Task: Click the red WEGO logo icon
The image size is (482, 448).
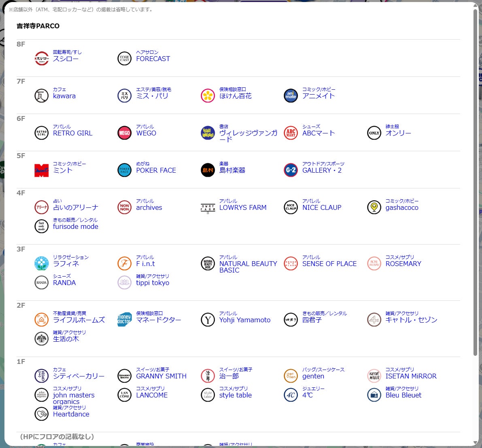Action: pyautogui.click(x=125, y=133)
